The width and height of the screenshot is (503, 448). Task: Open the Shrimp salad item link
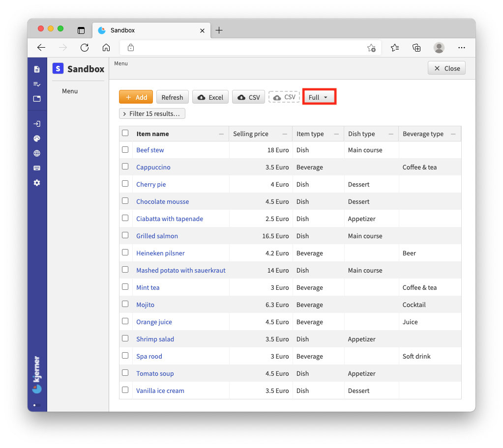coord(155,339)
